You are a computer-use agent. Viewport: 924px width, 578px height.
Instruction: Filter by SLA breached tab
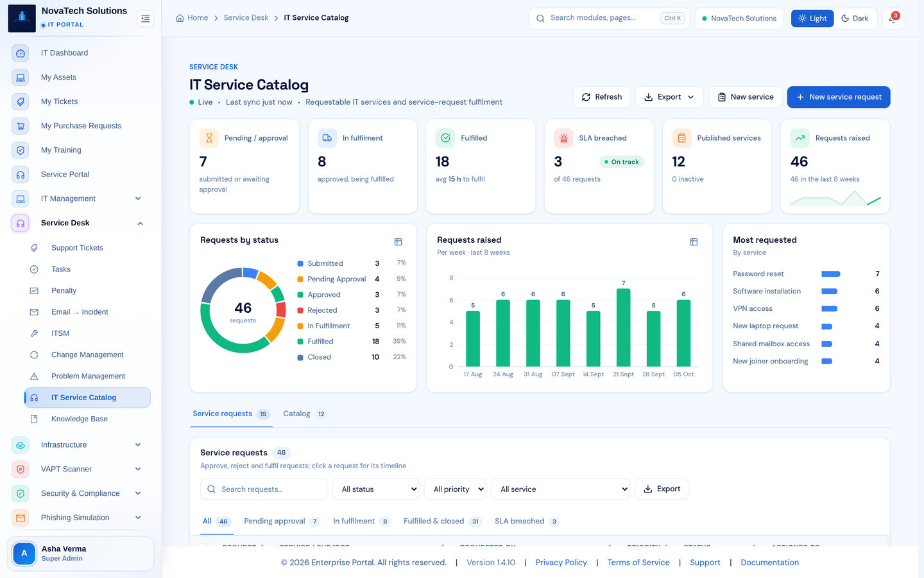[527, 521]
